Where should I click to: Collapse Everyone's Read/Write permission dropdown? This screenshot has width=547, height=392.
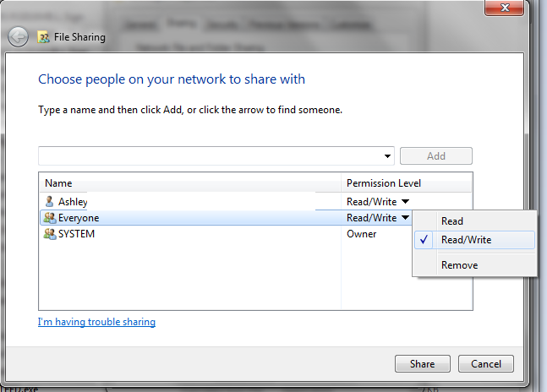[x=405, y=218]
